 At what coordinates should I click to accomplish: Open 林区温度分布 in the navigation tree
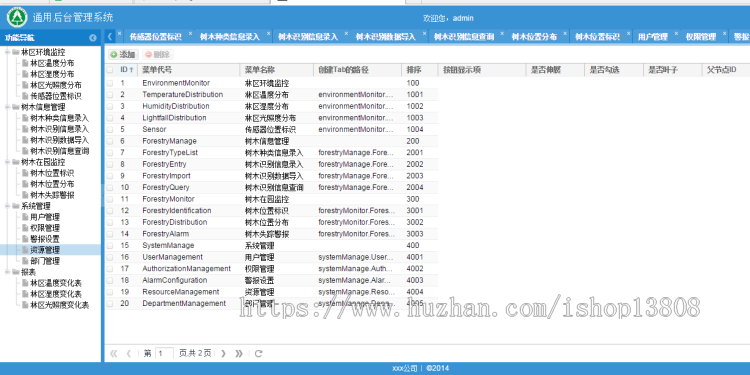52,63
